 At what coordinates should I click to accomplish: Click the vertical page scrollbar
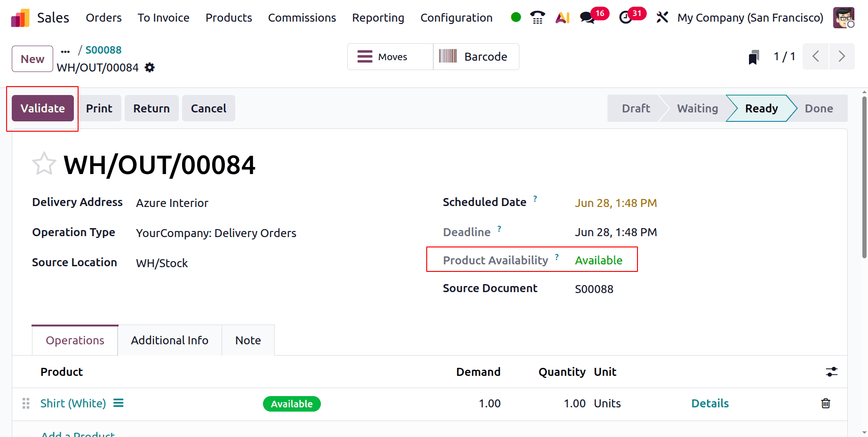point(864,177)
